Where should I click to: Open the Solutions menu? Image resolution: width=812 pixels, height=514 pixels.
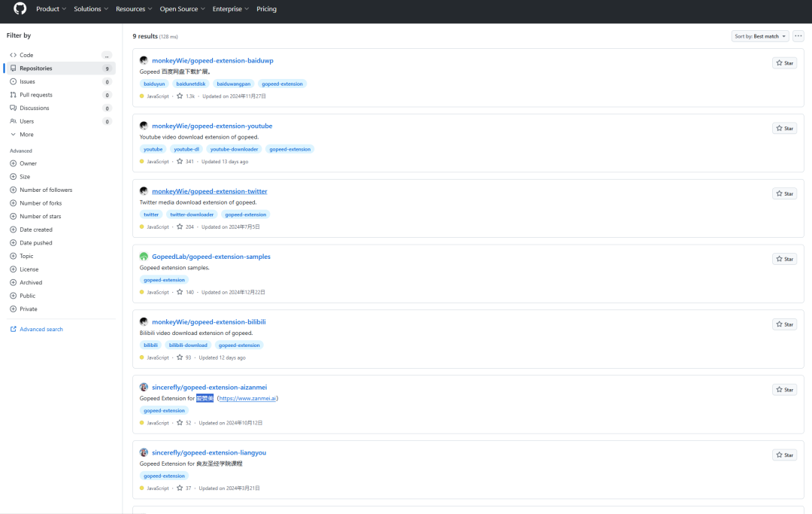(x=91, y=9)
